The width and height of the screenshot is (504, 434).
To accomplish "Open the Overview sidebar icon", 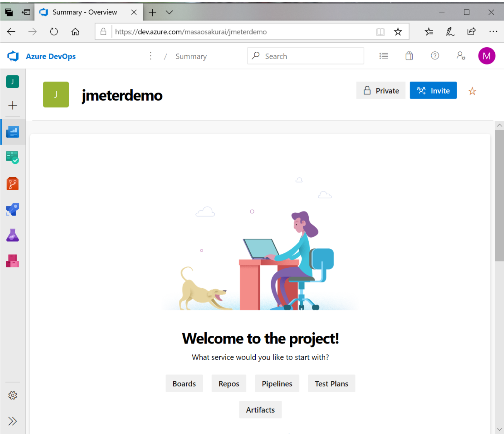I will [12, 132].
